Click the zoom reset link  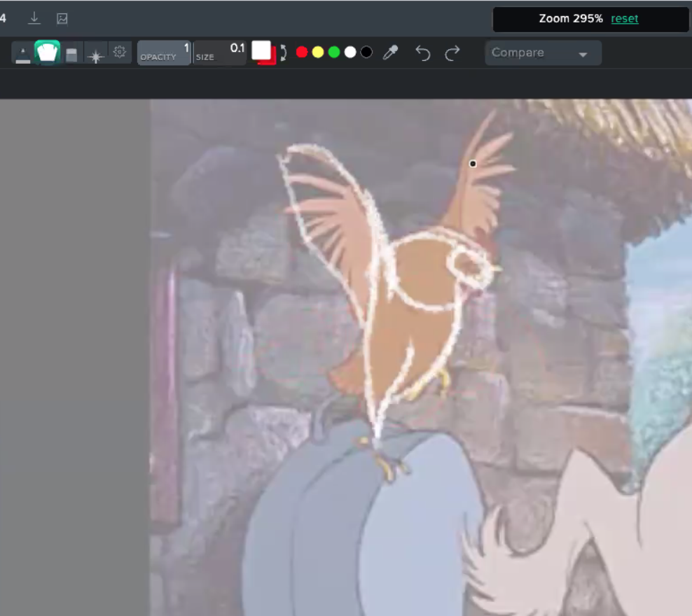(625, 18)
